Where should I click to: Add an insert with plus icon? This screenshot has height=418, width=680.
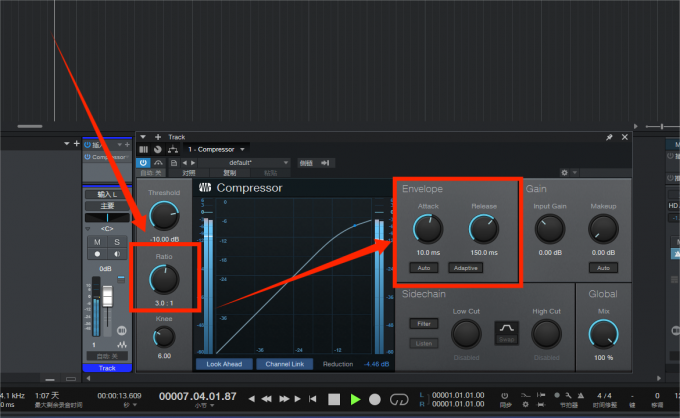[x=127, y=144]
